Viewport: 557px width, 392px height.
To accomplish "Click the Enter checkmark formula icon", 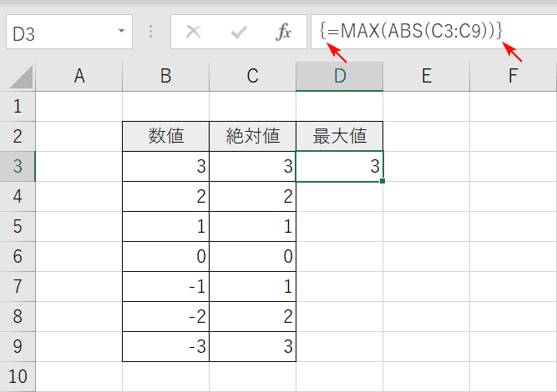I will (239, 32).
